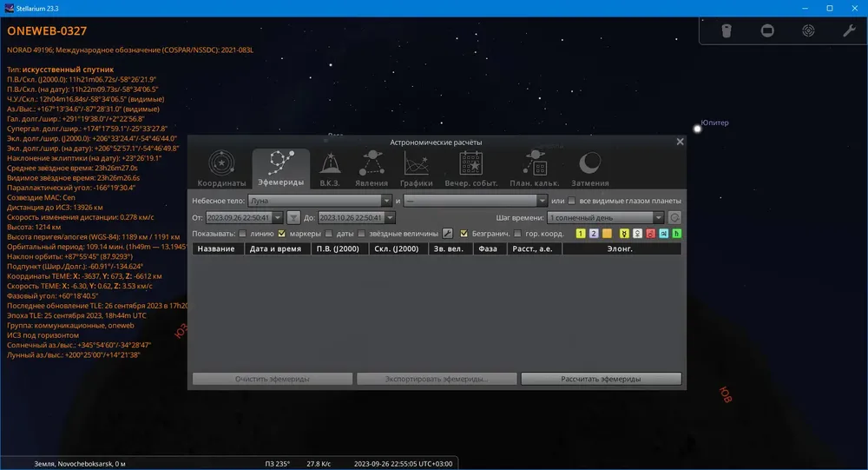Pick the yellow color swatch labeled 1

point(580,234)
